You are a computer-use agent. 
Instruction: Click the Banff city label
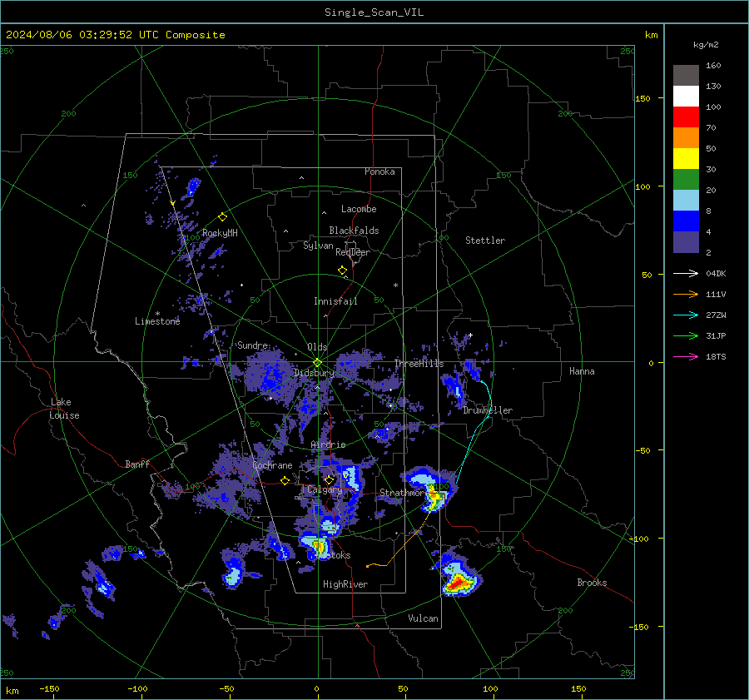[137, 464]
